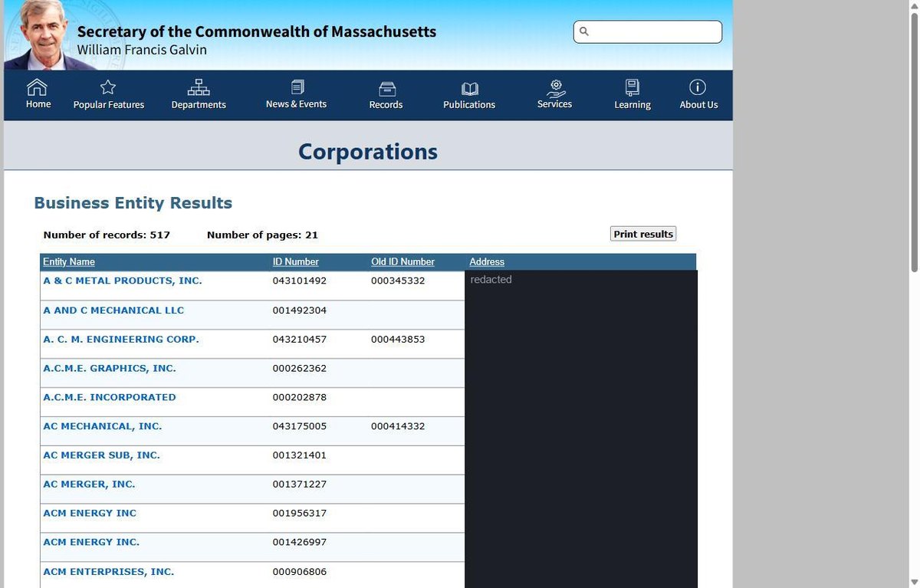Open A AND C MECHANICAL LLC entity
This screenshot has width=920, height=588.
113,310
